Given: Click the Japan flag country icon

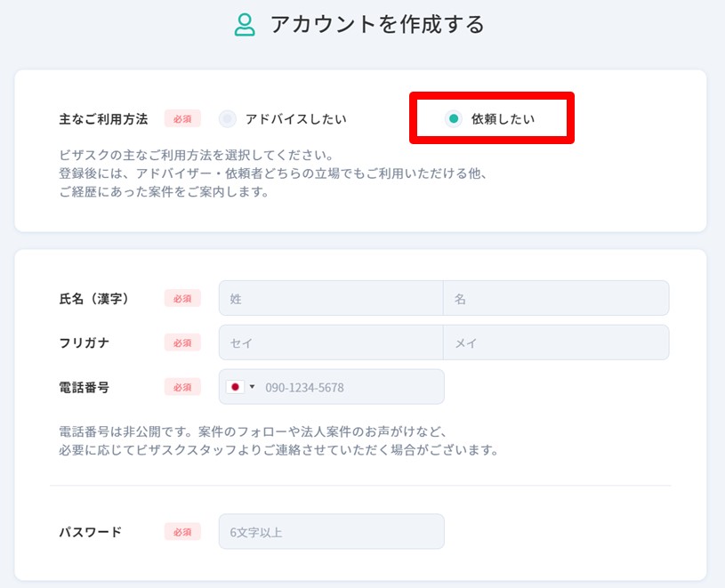Looking at the screenshot, I should 235,387.
